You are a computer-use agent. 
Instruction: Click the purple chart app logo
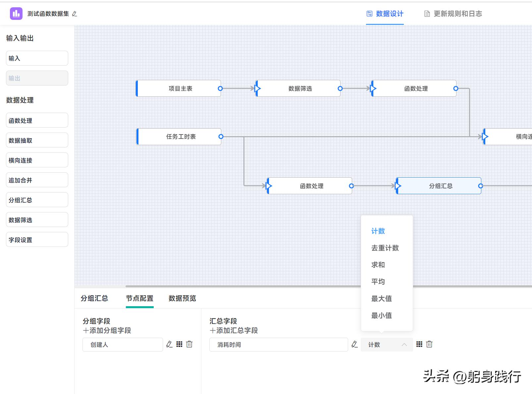(x=16, y=14)
